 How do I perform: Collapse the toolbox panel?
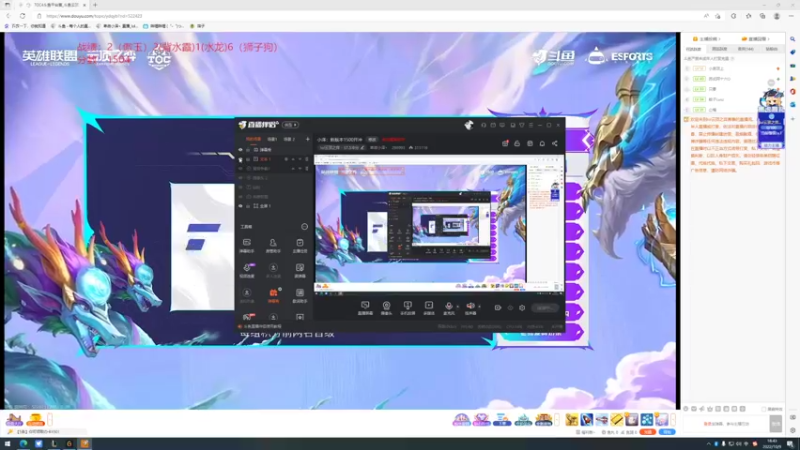pyautogui.click(x=304, y=227)
